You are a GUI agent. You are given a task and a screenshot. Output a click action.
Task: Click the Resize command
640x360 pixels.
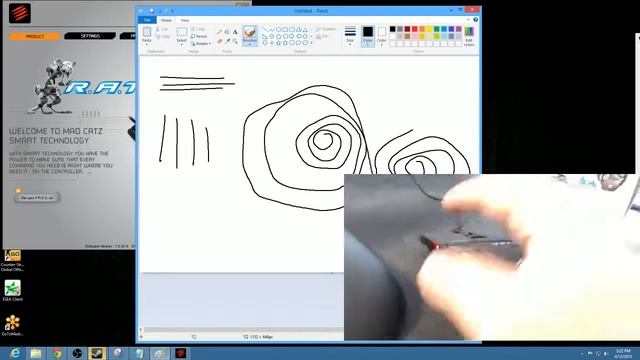[x=199, y=36]
